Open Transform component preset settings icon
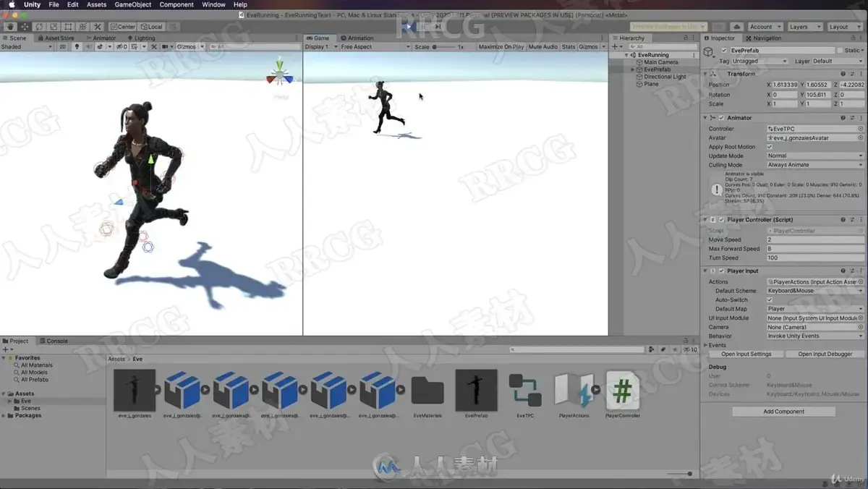The height and width of the screenshot is (489, 868). (x=852, y=74)
